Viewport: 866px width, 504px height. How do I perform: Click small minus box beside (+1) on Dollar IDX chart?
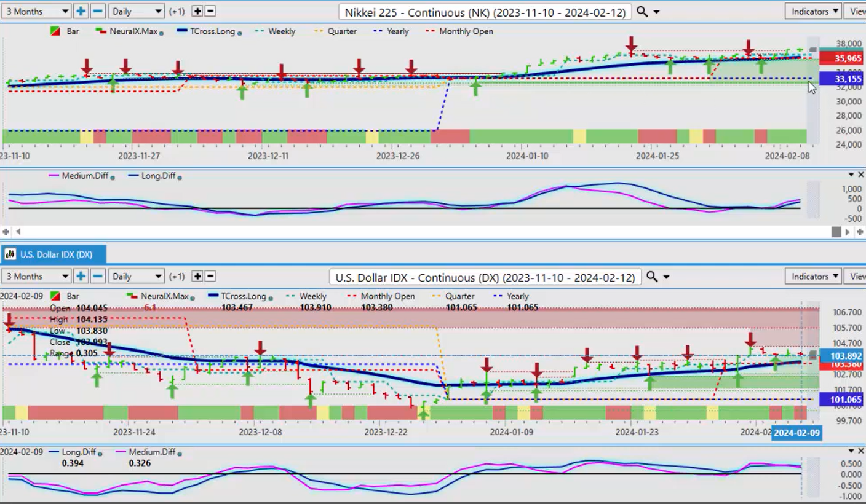(210, 276)
